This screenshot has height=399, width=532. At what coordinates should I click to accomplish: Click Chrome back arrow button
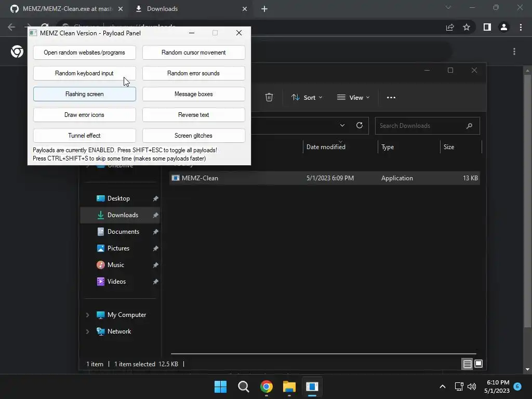click(x=11, y=27)
